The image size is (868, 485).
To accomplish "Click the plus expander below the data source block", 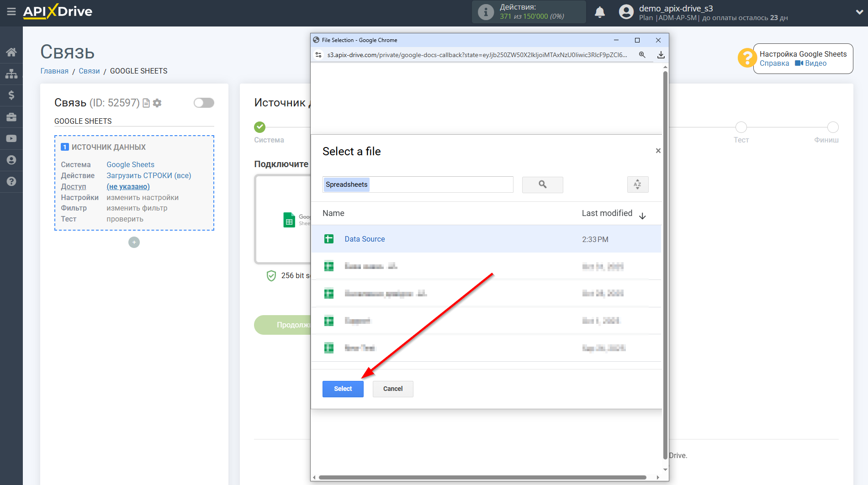I will pyautogui.click(x=134, y=242).
